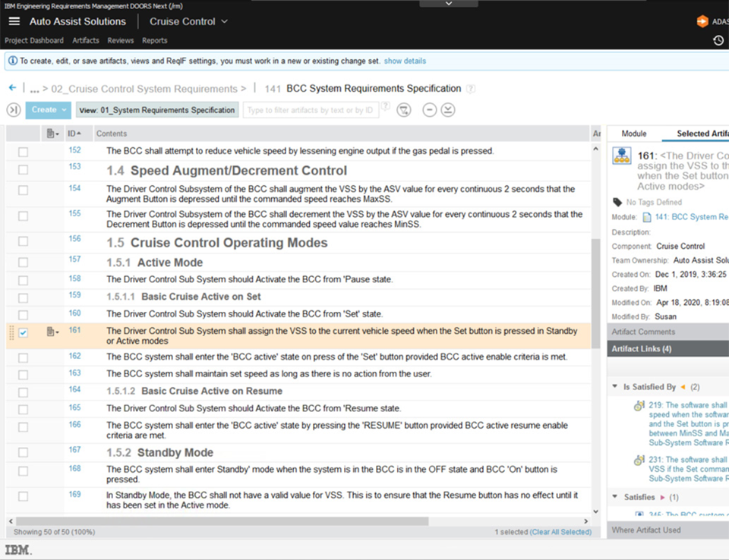
Task: Click the IBM logo in footer
Action: pos(18,550)
